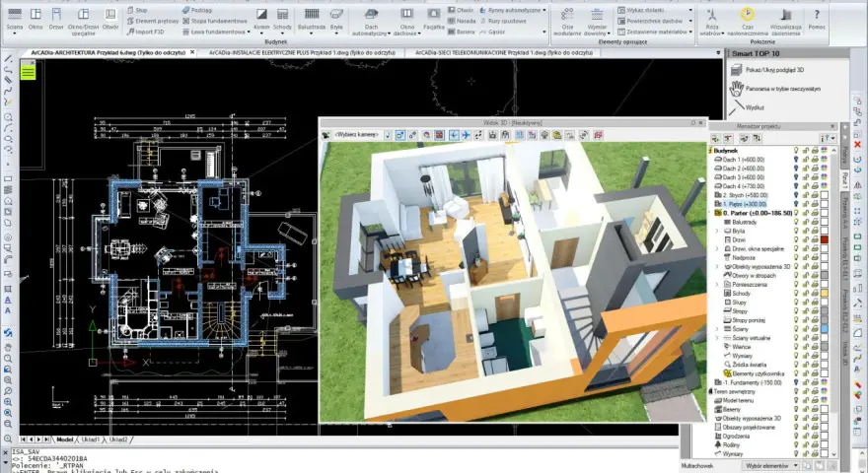Toggle printer icon for Nadproża row
This screenshot has width=868, height=473.
tap(815, 258)
